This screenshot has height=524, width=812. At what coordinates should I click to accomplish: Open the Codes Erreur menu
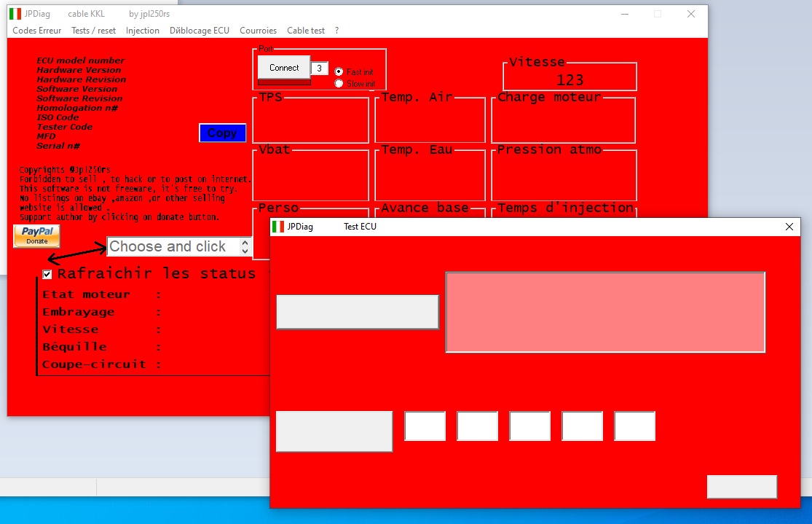click(36, 31)
